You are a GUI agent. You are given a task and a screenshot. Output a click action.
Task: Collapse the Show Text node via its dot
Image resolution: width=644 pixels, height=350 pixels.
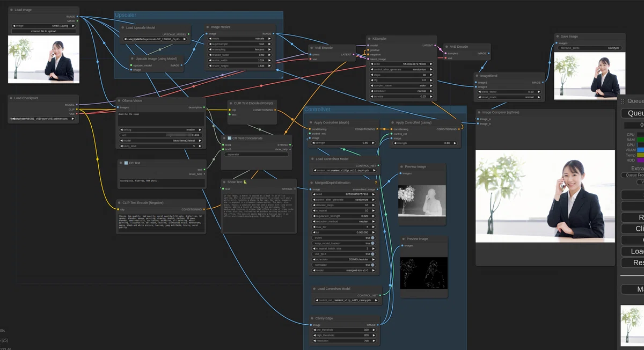(224, 182)
